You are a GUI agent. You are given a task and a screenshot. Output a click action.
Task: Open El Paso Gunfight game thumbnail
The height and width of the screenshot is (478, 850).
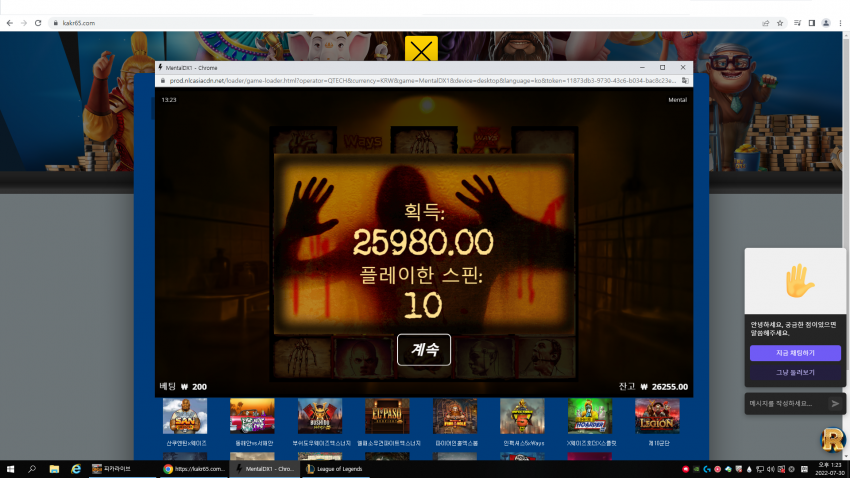point(387,416)
